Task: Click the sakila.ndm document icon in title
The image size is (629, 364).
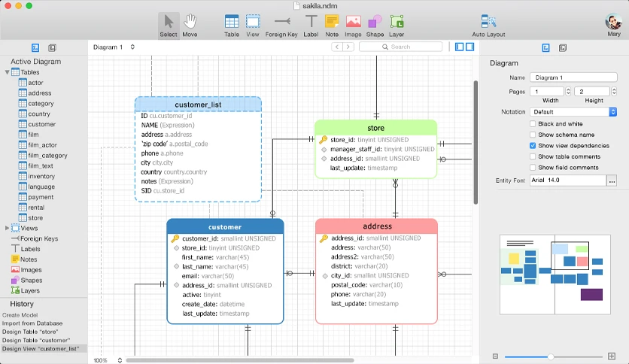Action: [x=296, y=5]
